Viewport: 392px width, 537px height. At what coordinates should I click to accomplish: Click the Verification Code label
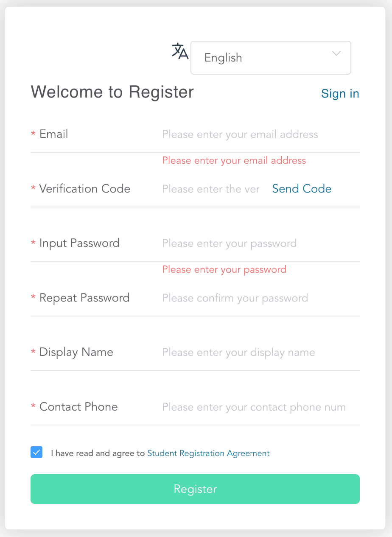(84, 189)
